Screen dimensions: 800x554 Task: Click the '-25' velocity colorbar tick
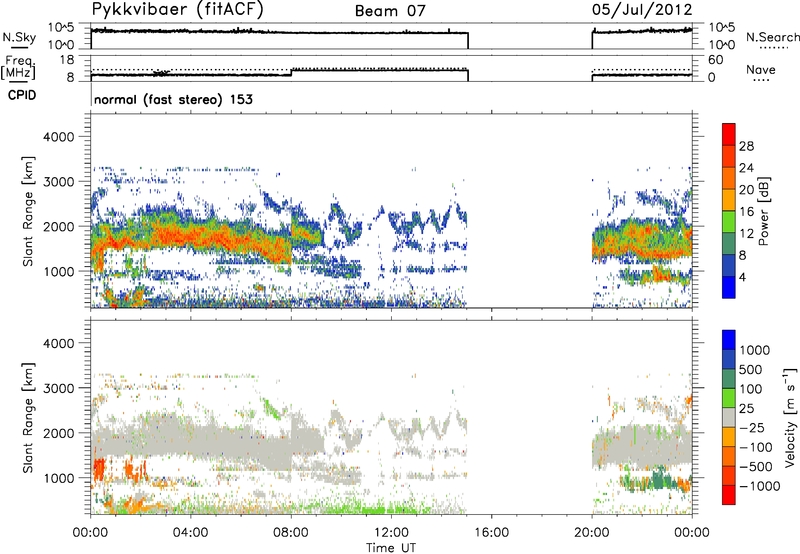click(754, 427)
